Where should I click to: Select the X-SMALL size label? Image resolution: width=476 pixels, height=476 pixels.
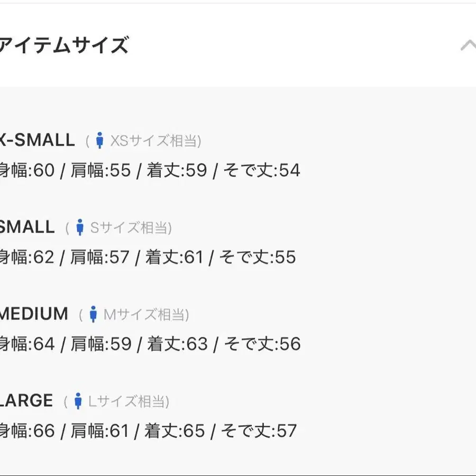37,140
